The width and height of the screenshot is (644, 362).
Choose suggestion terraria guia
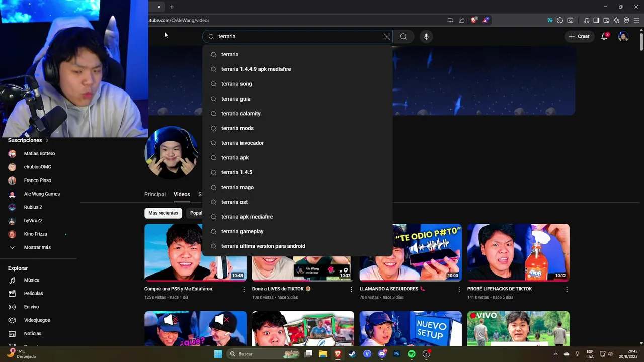click(x=297, y=99)
